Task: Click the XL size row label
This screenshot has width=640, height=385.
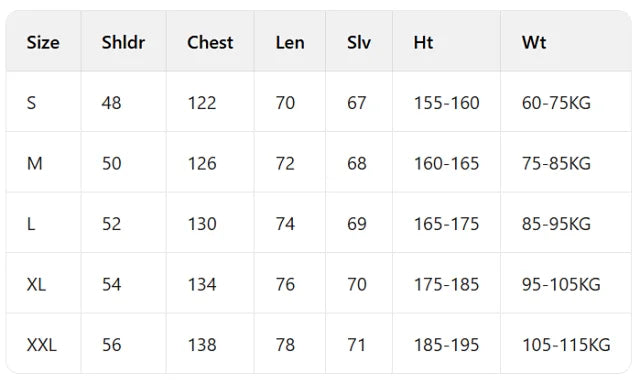Action: 36,285
